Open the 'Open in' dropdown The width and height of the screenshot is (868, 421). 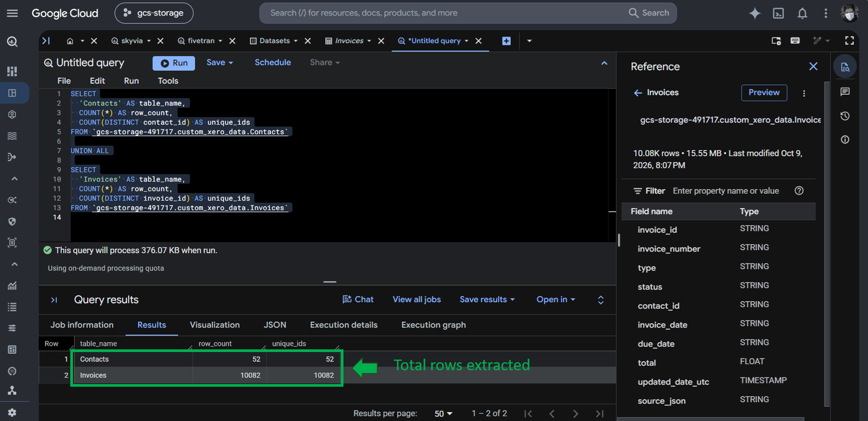(556, 300)
